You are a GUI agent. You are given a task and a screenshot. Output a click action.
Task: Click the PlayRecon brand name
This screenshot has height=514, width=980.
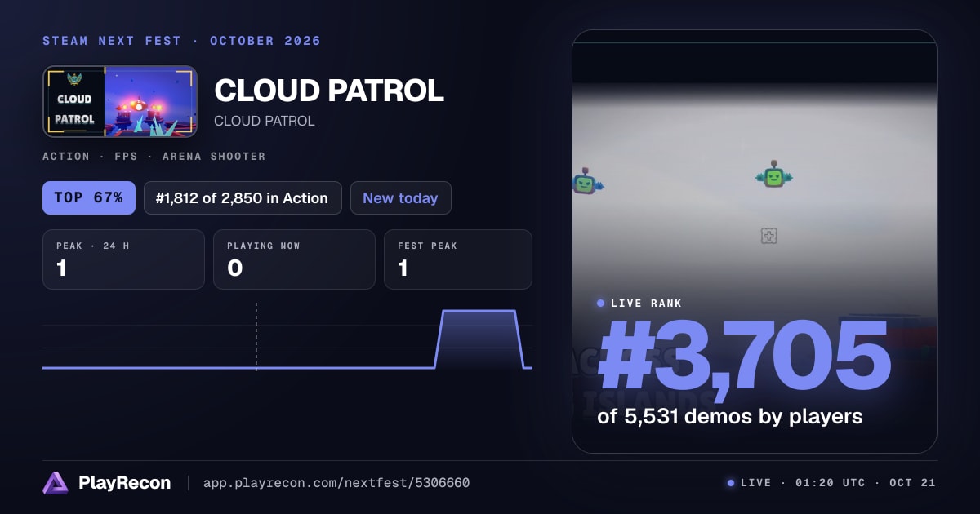pos(124,483)
